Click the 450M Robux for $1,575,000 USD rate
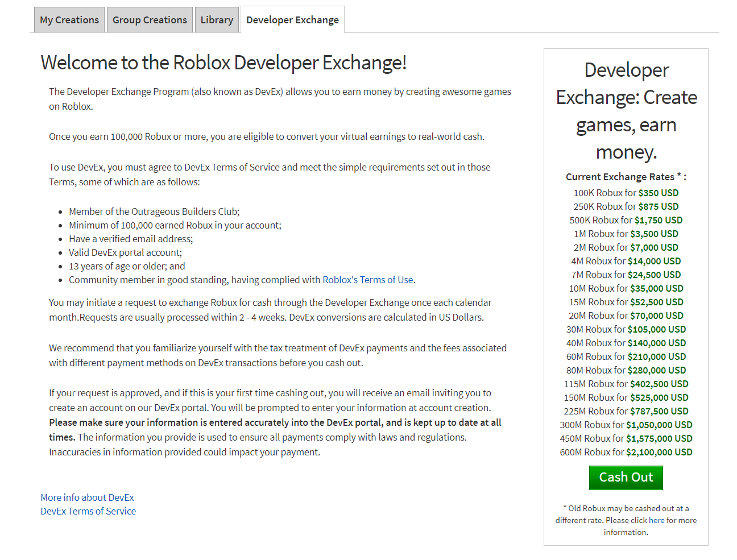Screen dimensions: 737x560 pyautogui.click(x=626, y=438)
